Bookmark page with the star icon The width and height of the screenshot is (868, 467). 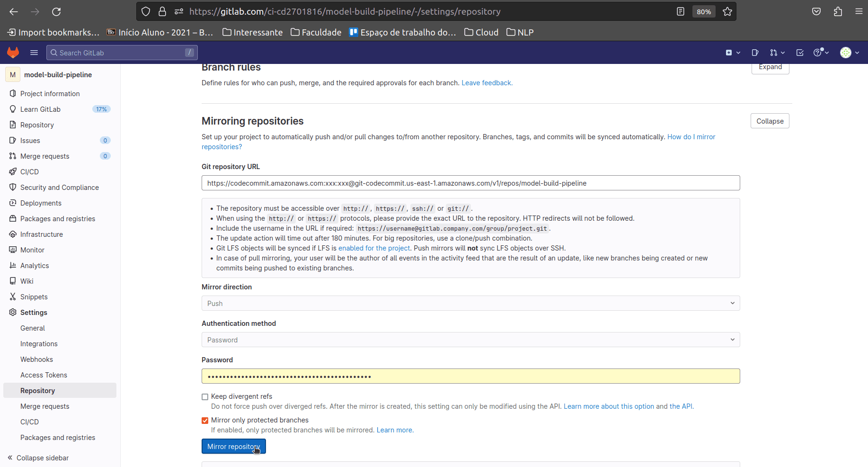click(727, 11)
